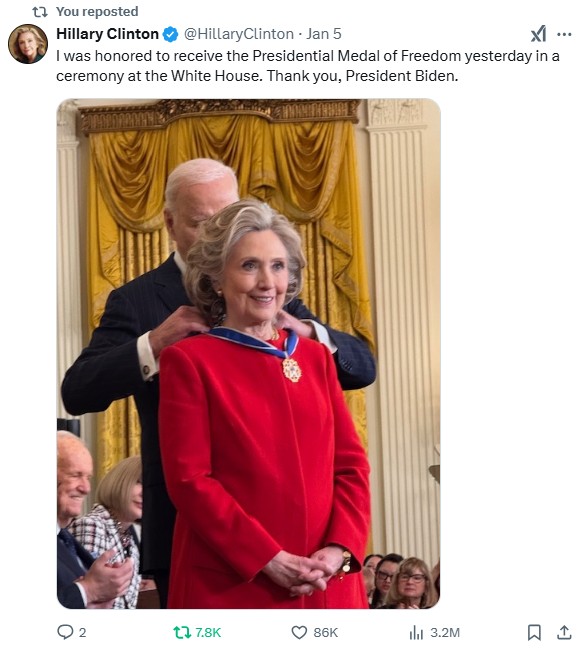This screenshot has width=588, height=648.
Task: Click the Jan 5 timestamp
Action: click(324, 34)
